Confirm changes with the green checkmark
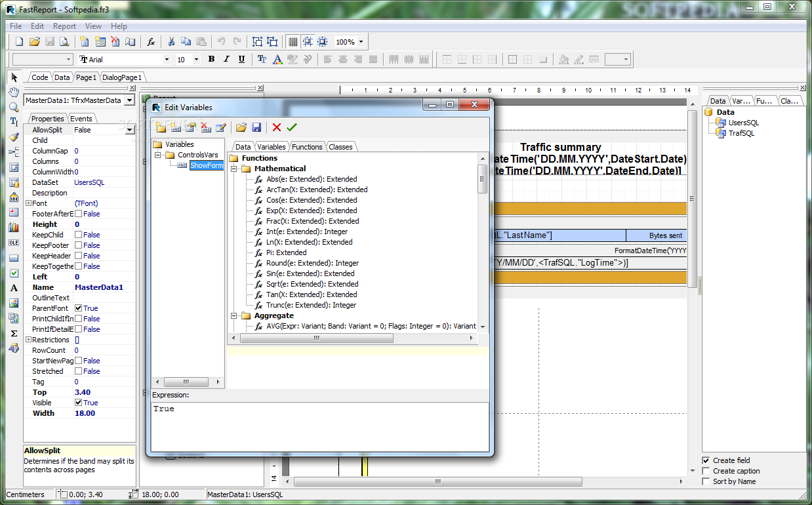This screenshot has height=505, width=812. 292,127
